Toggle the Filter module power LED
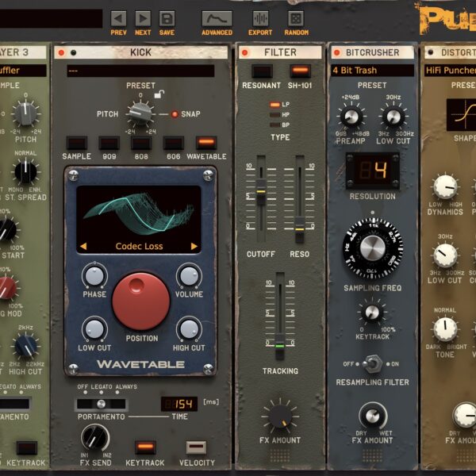476x476 pixels. pos(244,53)
